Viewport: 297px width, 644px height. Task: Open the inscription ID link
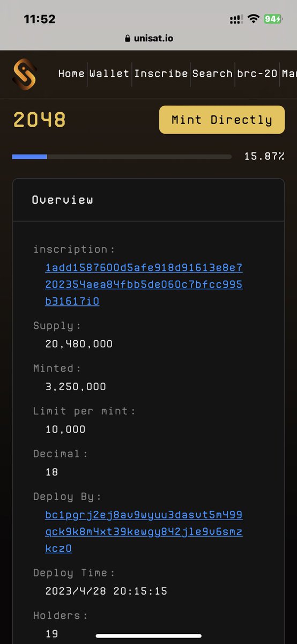click(x=144, y=284)
